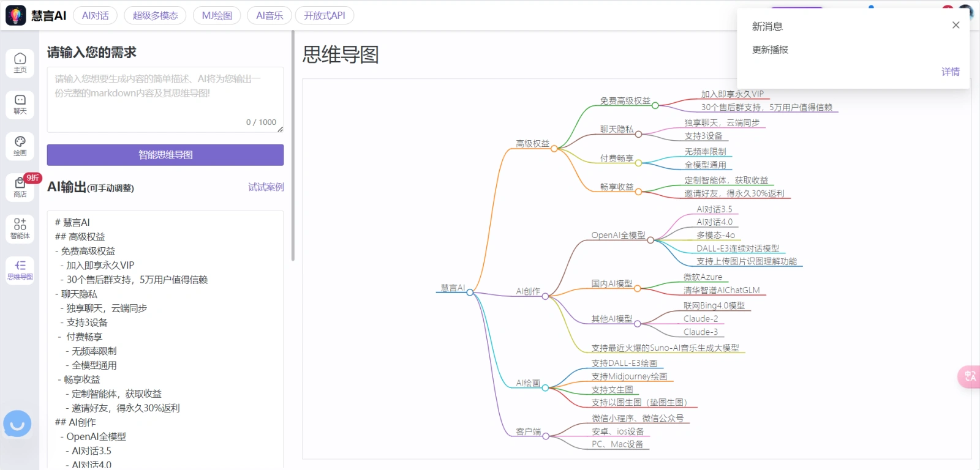Click the user avatar in top right
The image size is (980, 470).
pyautogui.click(x=966, y=12)
